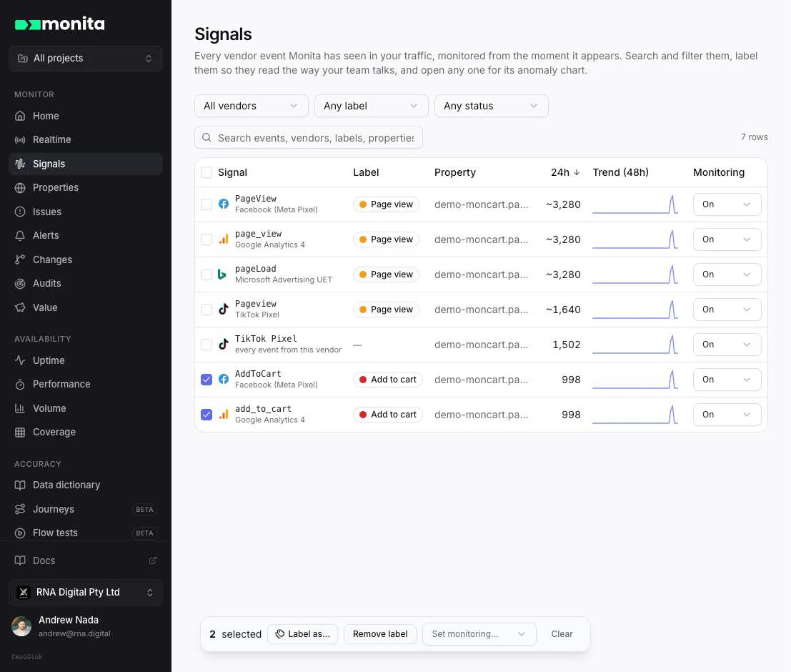Click the Bing icon on pageLoad row
This screenshot has width=791, height=672.
(222, 274)
